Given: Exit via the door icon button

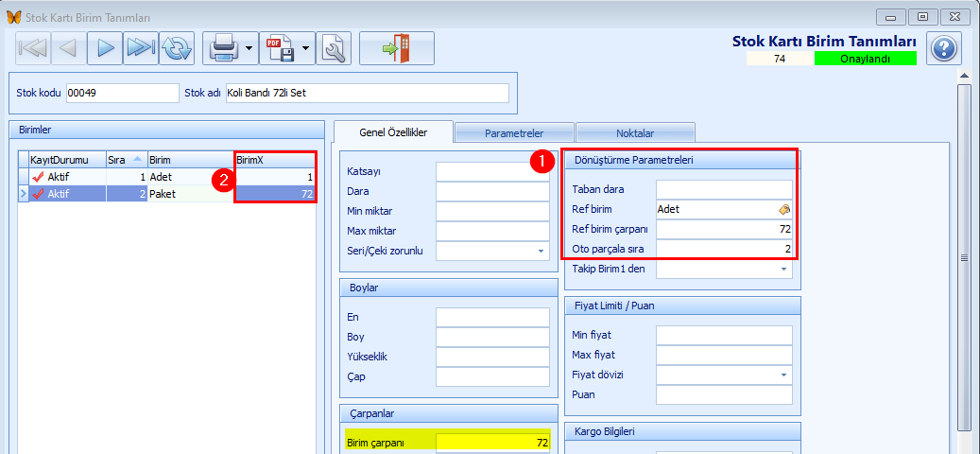Looking at the screenshot, I should point(397,48).
